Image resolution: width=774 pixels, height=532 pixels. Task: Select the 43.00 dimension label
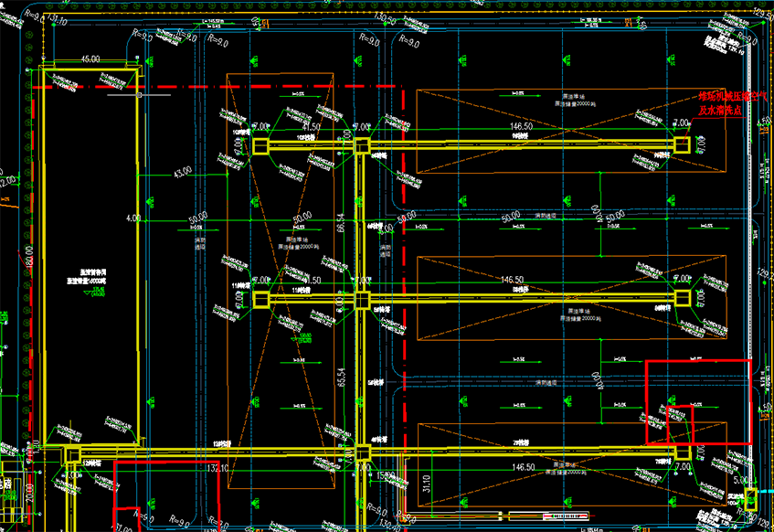(183, 170)
